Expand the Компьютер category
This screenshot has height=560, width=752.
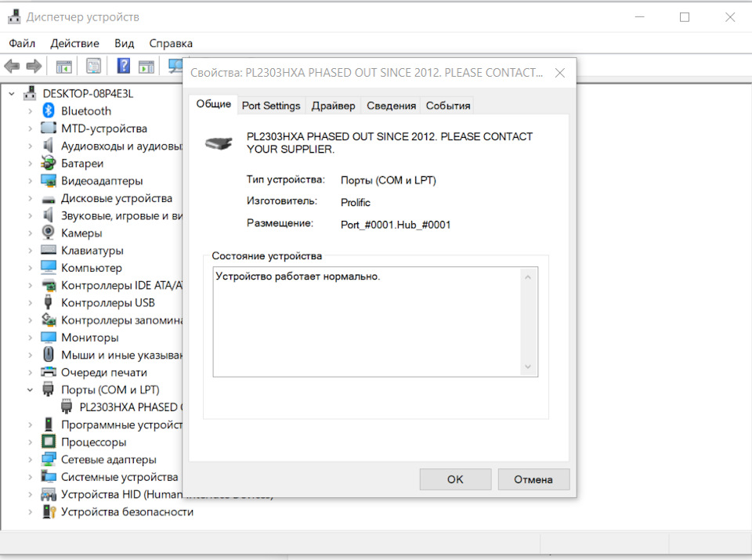[x=31, y=268]
